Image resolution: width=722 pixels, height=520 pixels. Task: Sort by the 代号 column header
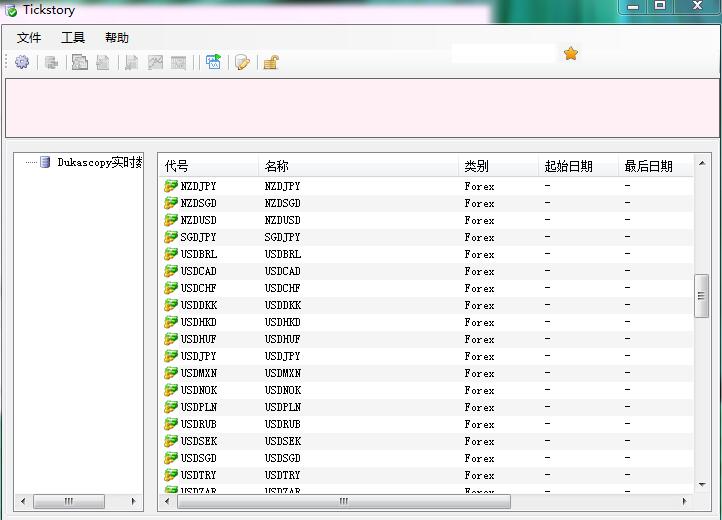pos(209,166)
